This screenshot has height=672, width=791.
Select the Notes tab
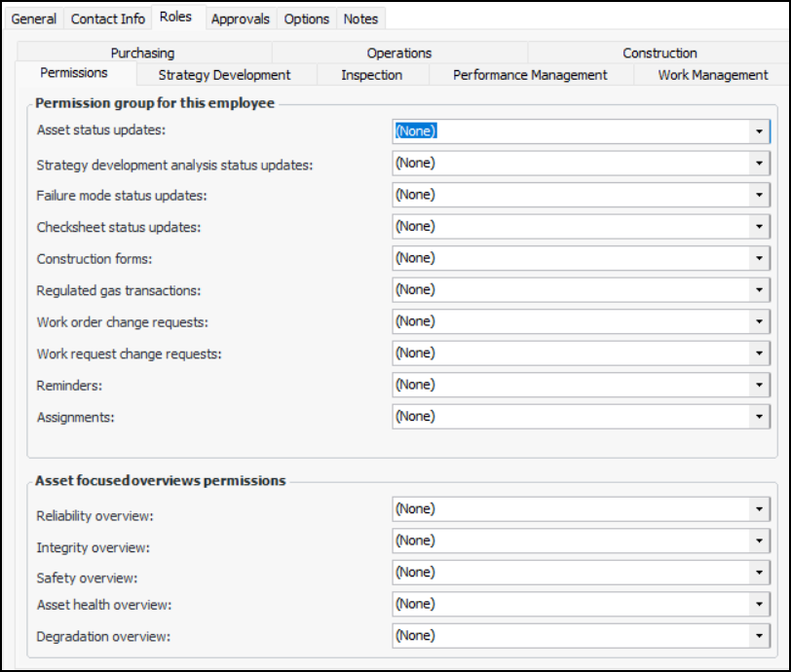coord(360,19)
